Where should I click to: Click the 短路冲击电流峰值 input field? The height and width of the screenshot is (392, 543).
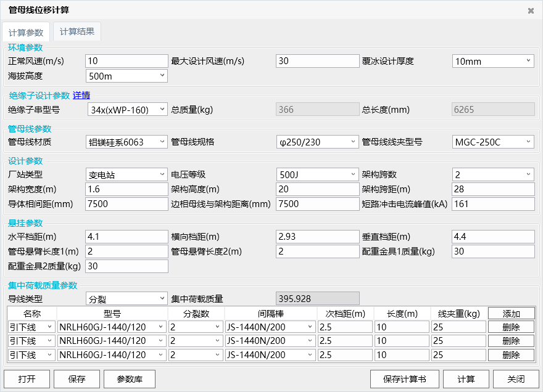493,204
